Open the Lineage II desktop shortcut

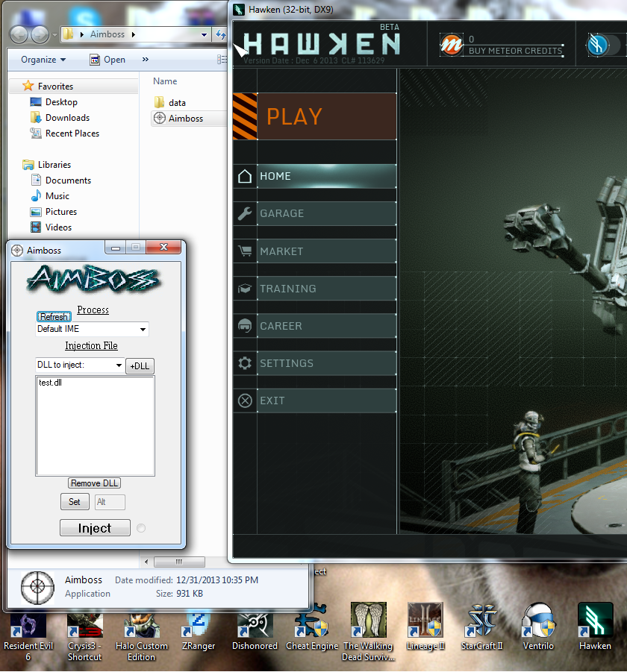[x=425, y=627]
